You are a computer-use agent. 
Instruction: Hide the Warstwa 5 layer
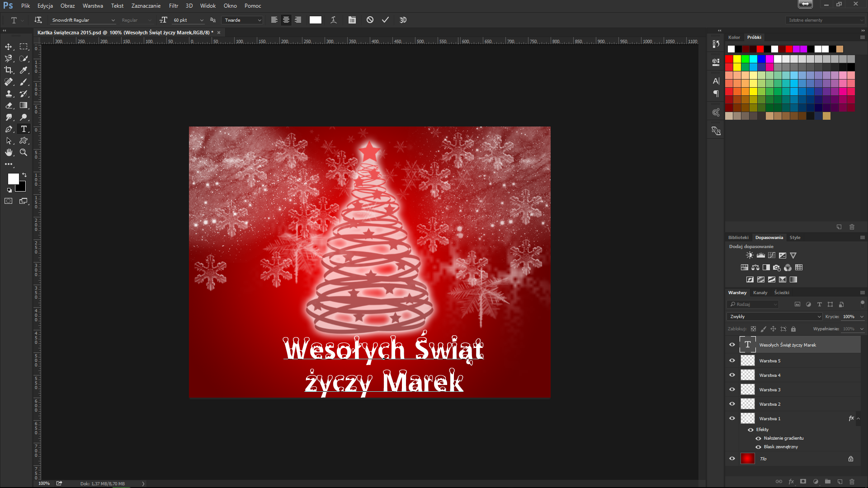click(732, 361)
